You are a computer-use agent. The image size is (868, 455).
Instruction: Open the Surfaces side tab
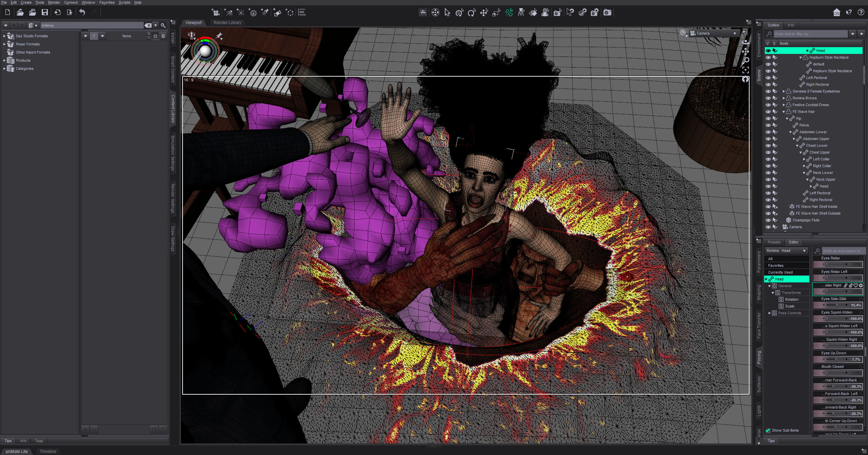tap(759, 384)
